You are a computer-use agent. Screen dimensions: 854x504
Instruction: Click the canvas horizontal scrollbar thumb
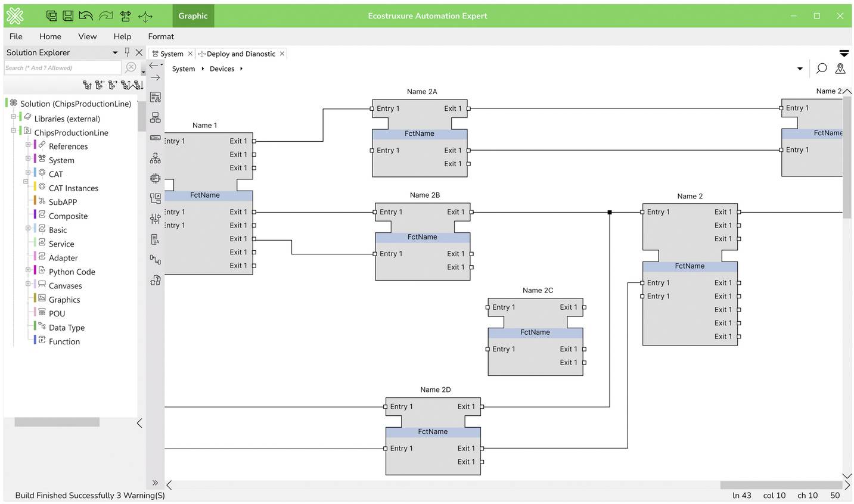coord(781,485)
